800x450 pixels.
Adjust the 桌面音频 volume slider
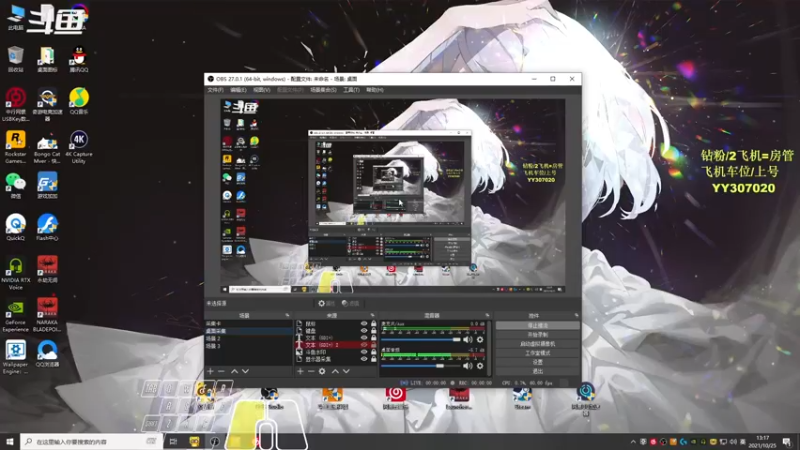pos(421,366)
